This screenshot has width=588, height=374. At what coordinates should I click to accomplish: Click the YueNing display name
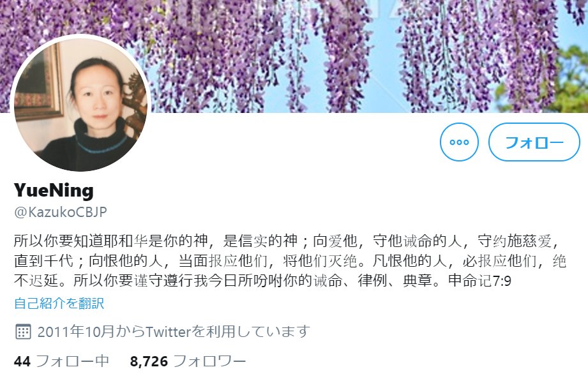54,190
